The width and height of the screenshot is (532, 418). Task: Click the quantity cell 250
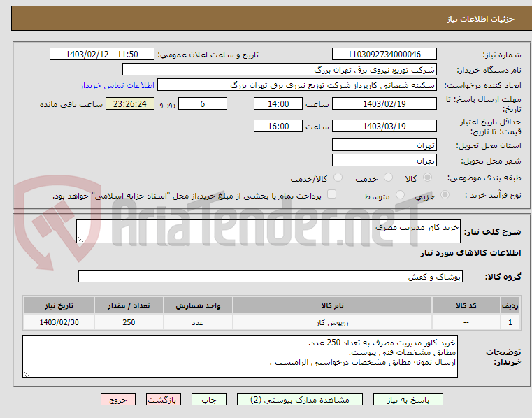pyautogui.click(x=129, y=322)
